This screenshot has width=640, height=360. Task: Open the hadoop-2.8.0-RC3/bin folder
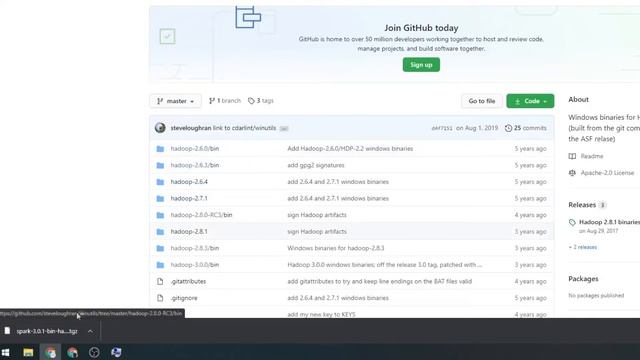(201, 215)
